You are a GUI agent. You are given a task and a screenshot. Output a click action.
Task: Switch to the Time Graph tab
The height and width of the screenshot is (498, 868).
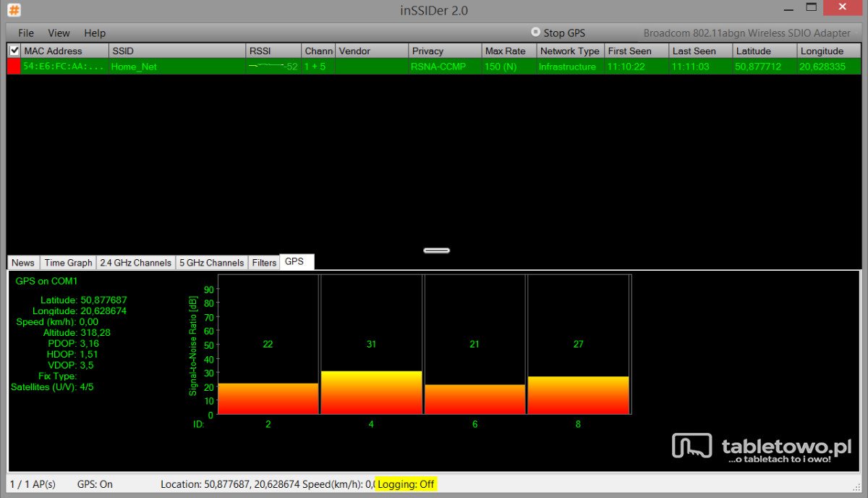68,263
